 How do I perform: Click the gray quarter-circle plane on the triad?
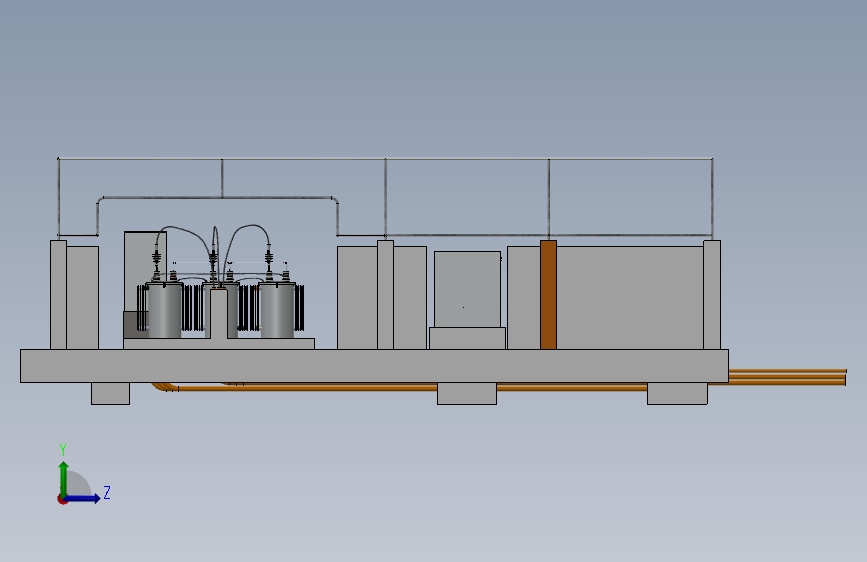coord(77,485)
